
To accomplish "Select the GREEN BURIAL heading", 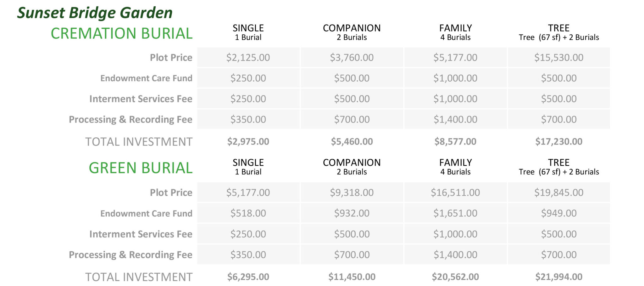I will tap(140, 168).
